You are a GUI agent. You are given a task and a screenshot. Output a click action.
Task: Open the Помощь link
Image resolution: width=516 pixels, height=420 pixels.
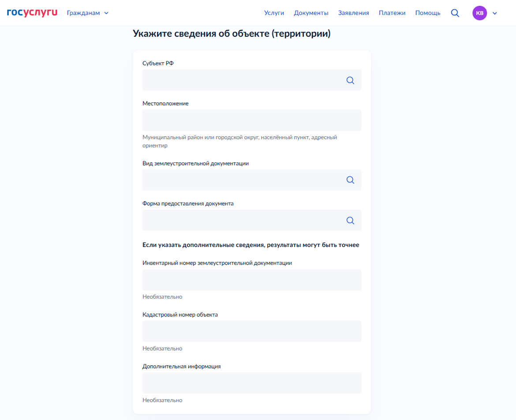click(x=427, y=13)
